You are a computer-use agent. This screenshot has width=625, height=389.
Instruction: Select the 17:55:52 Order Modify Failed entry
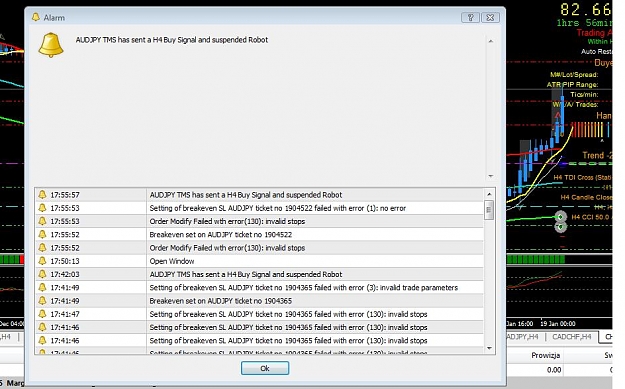227,248
